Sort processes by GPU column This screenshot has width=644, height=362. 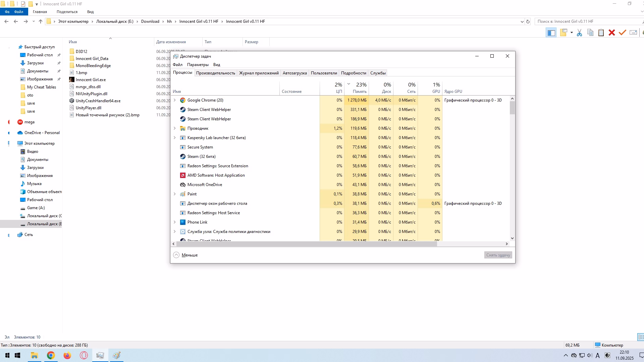pyautogui.click(x=430, y=88)
